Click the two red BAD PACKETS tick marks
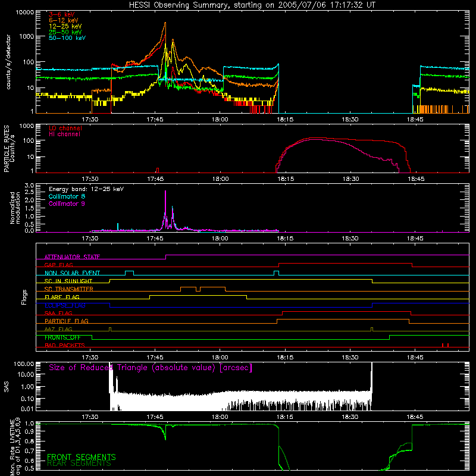This screenshot has height=476, width=476. pos(445,345)
